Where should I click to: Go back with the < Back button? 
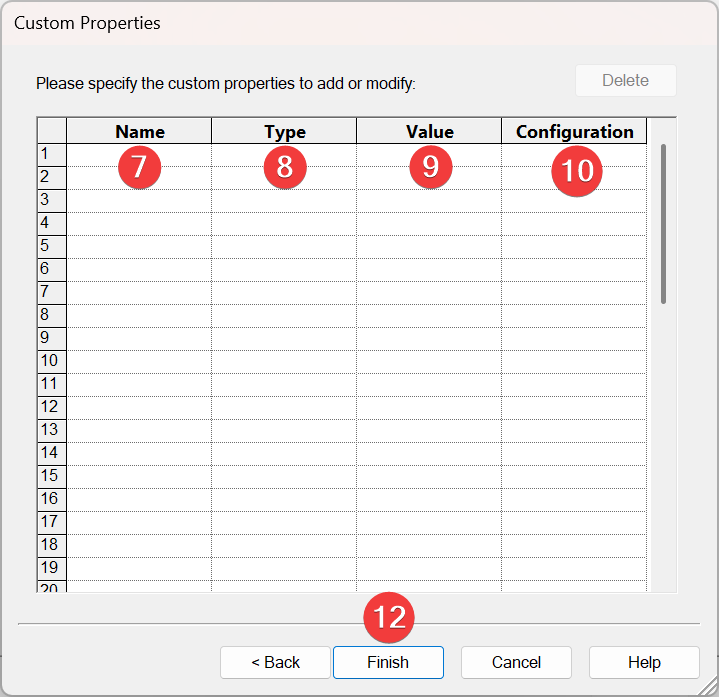pyautogui.click(x=275, y=662)
